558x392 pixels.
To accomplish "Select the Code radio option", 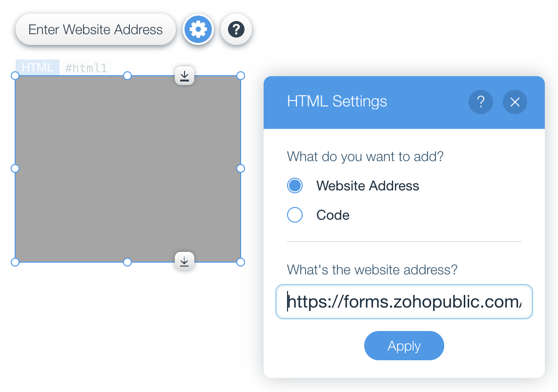I will tap(295, 215).
